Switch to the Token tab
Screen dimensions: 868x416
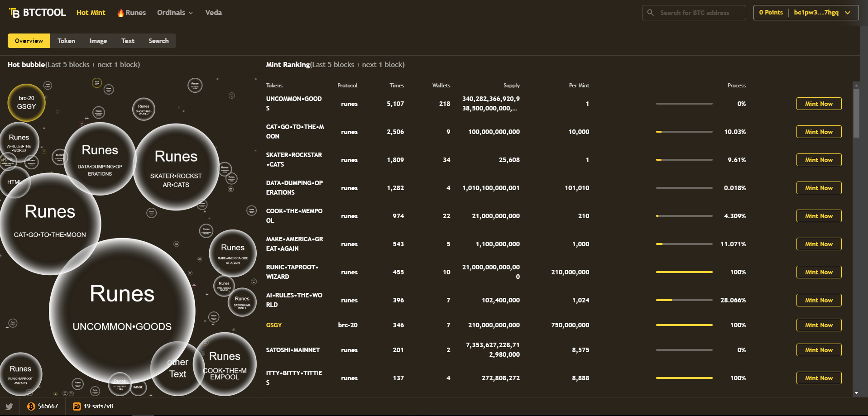pyautogui.click(x=66, y=41)
